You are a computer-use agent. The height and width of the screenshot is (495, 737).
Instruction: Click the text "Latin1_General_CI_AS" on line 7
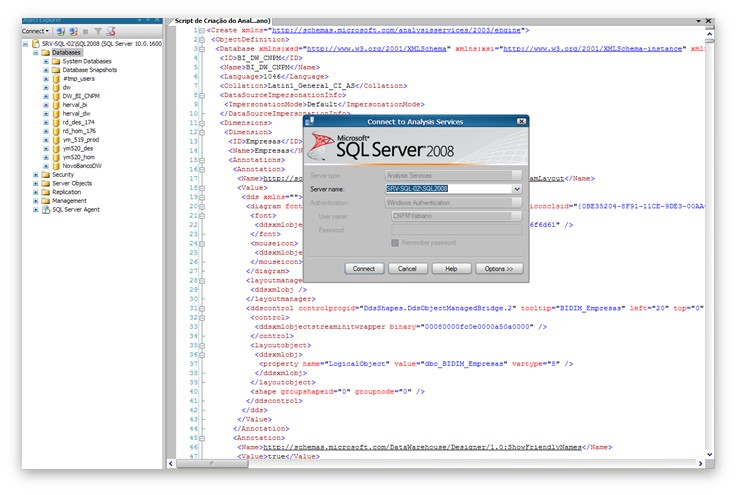[x=312, y=86]
